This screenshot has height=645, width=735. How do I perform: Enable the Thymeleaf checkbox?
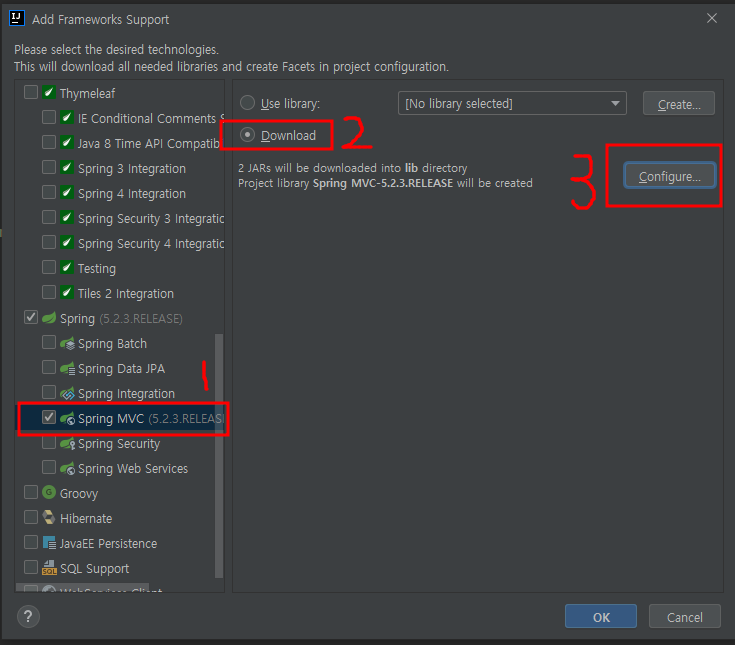pos(31,92)
